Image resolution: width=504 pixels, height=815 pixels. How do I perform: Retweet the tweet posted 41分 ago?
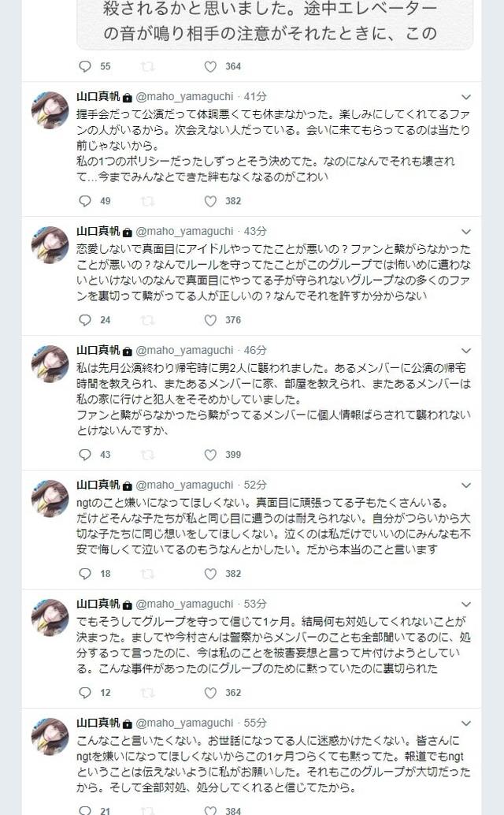[x=148, y=201]
